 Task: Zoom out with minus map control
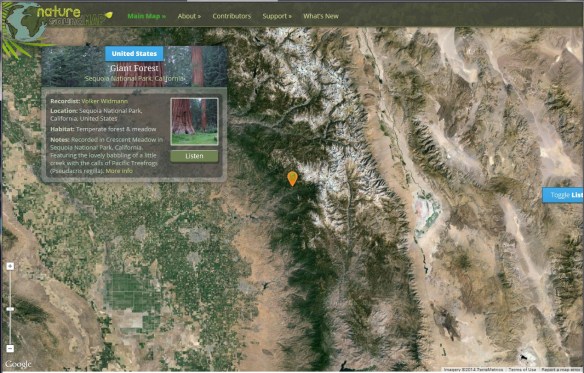click(x=10, y=348)
